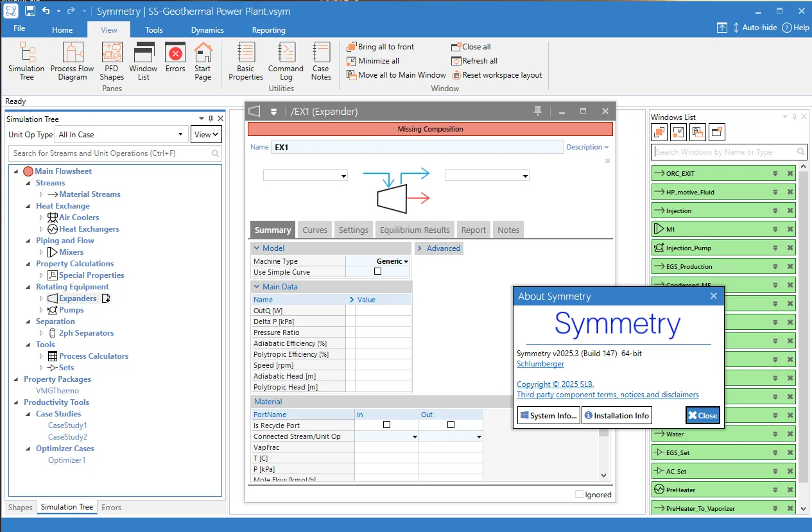
Task: Expand the Material Streams tree node
Action: click(42, 194)
